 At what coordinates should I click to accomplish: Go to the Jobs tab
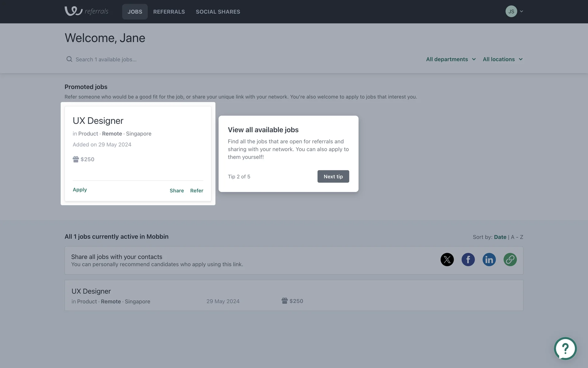135,12
